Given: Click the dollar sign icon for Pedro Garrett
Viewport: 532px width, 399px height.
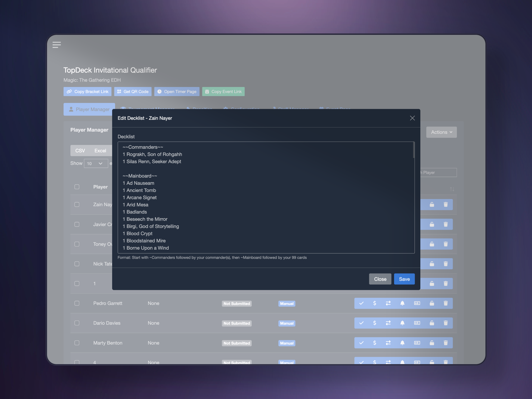Looking at the screenshot, I should [x=374, y=303].
